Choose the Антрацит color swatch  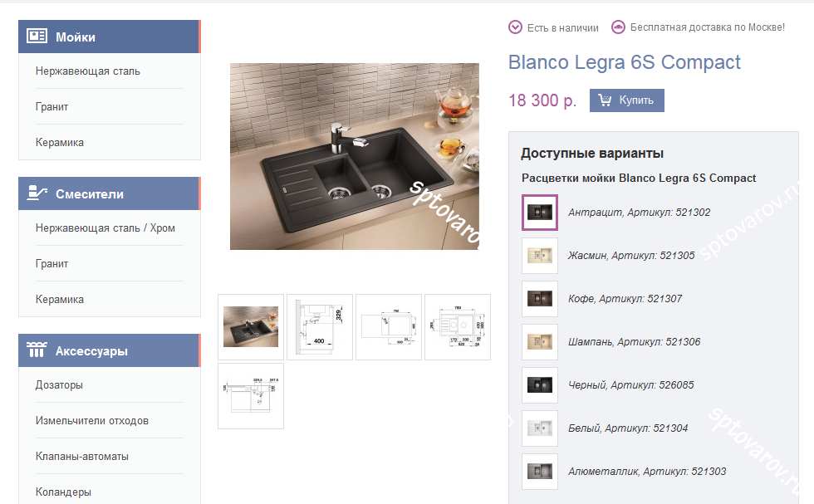pyautogui.click(x=540, y=213)
